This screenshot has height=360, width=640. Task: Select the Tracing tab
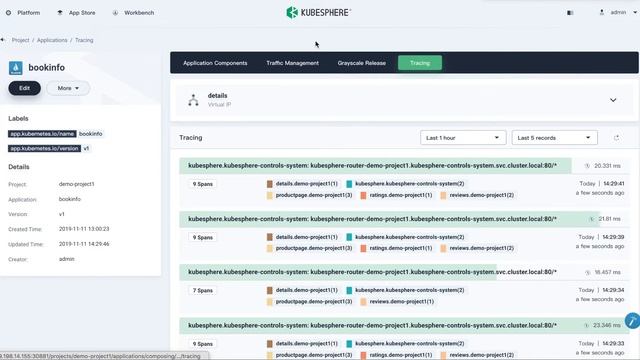(420, 63)
